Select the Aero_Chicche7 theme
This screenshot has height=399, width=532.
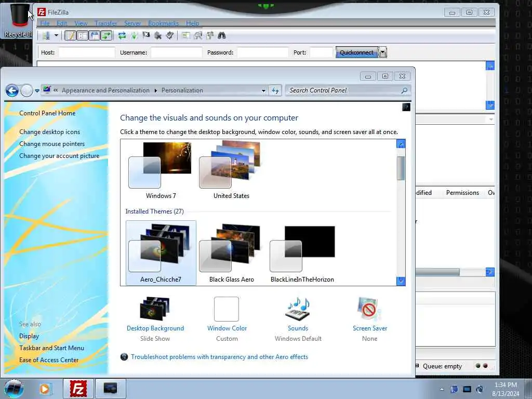click(161, 253)
